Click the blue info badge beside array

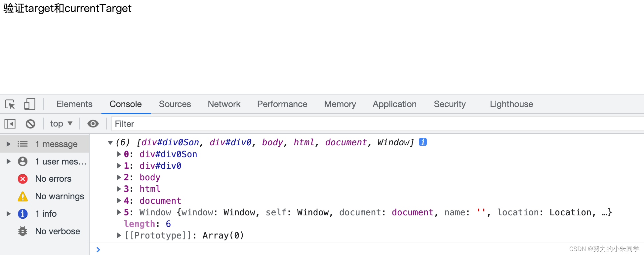tap(423, 142)
